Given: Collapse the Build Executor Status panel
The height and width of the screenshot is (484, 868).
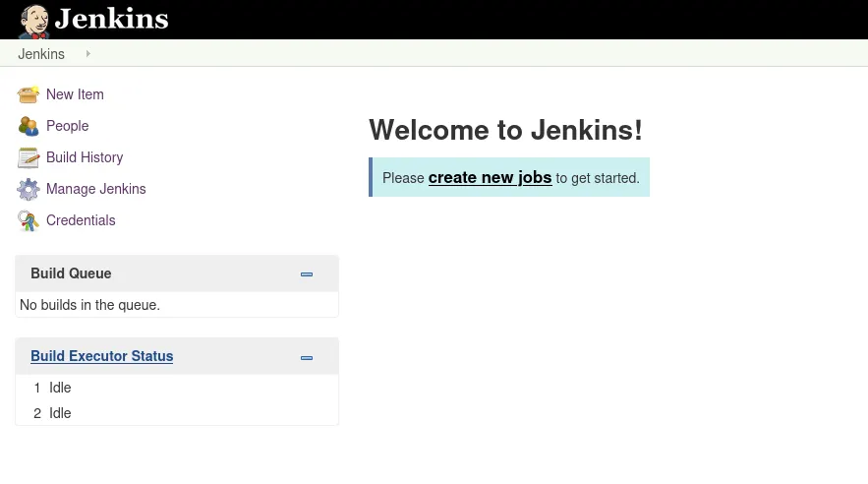Looking at the screenshot, I should 307,358.
